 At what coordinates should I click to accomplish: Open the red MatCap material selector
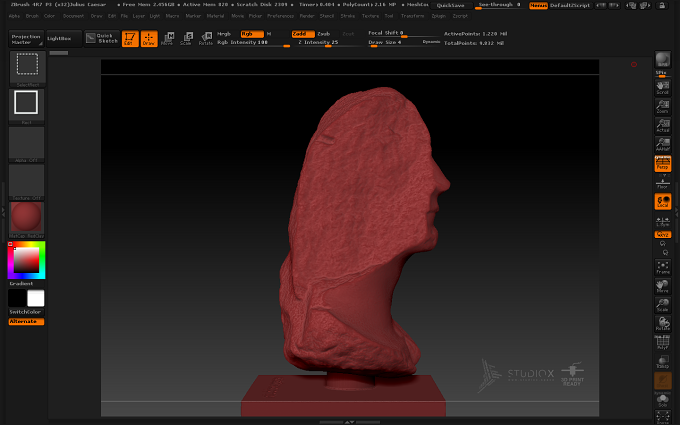[26, 219]
